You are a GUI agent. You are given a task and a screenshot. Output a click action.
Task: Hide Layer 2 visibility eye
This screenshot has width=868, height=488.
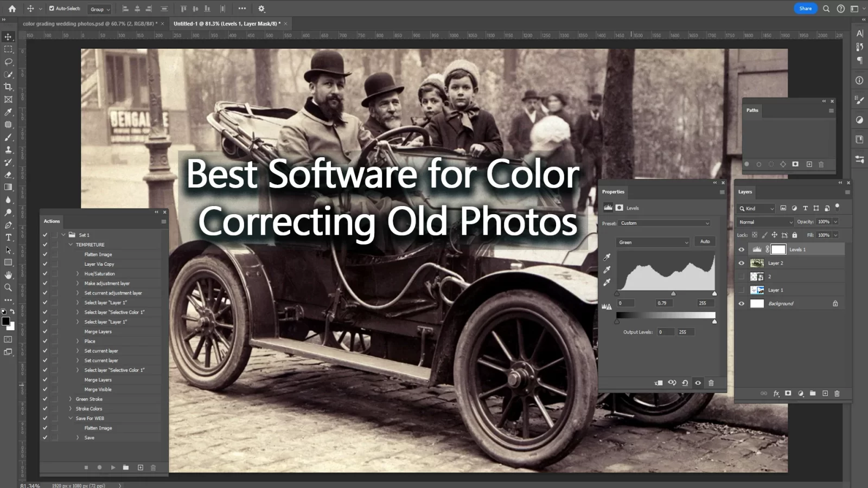pos(741,263)
